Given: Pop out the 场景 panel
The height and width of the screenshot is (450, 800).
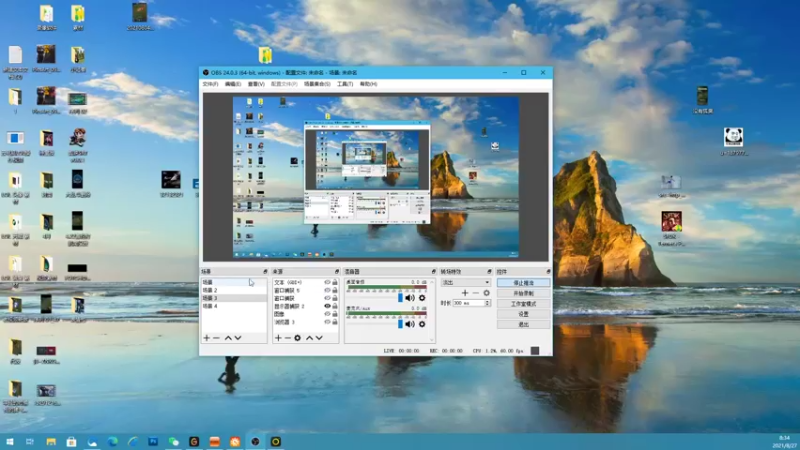Looking at the screenshot, I should 265,271.
